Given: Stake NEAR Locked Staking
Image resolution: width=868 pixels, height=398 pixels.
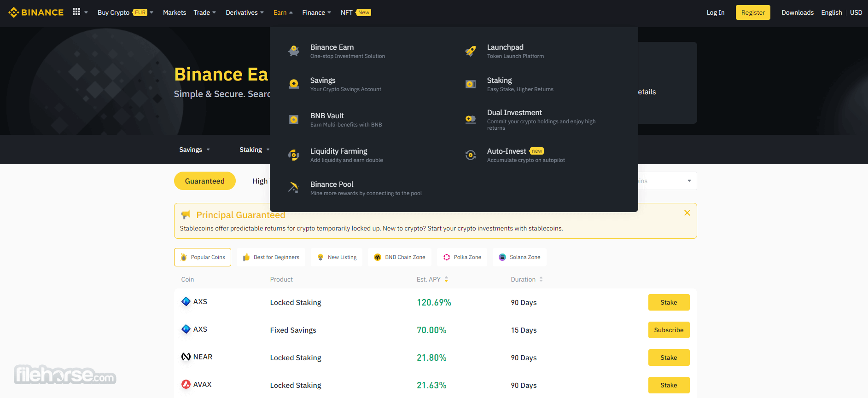Looking at the screenshot, I should tap(669, 358).
